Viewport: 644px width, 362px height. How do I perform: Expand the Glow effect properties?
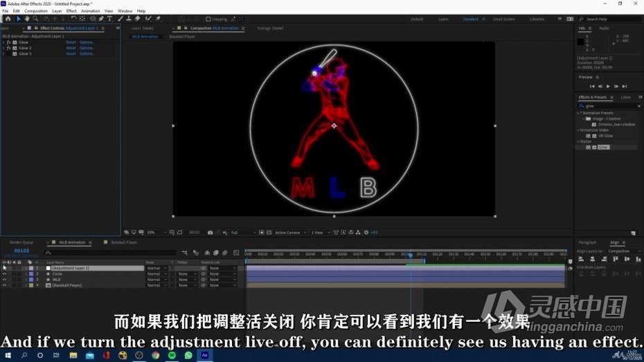3,42
